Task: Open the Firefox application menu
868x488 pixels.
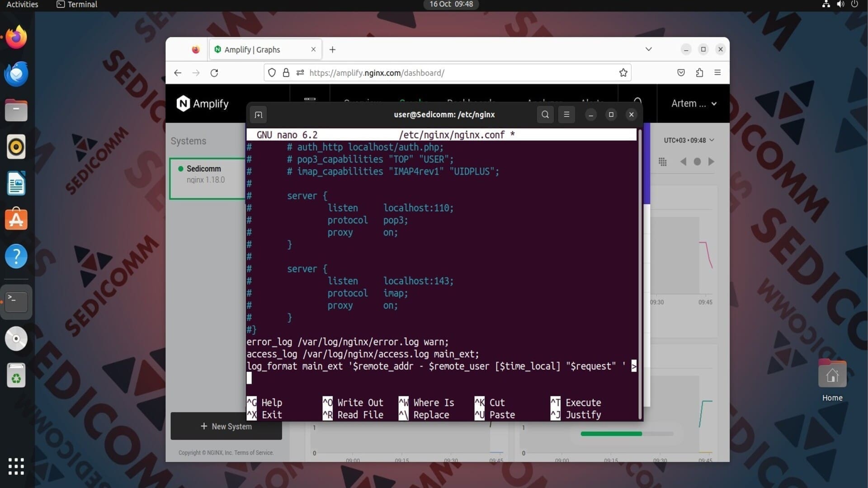Action: click(717, 73)
